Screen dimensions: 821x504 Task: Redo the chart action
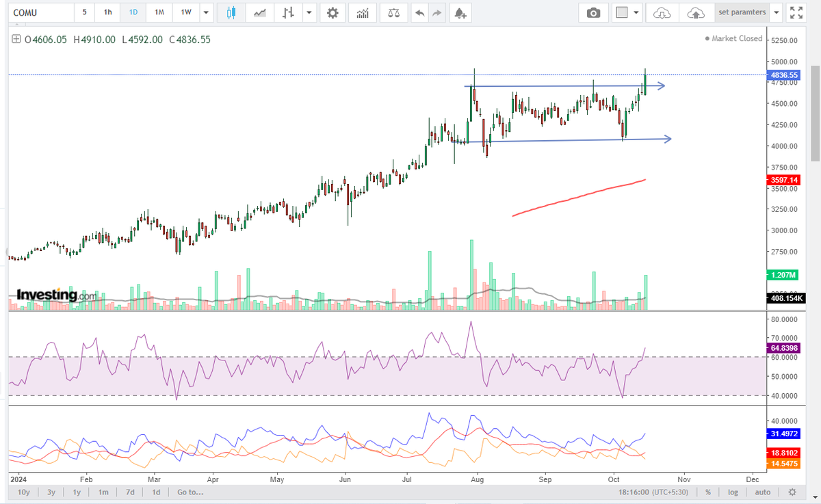coord(437,12)
